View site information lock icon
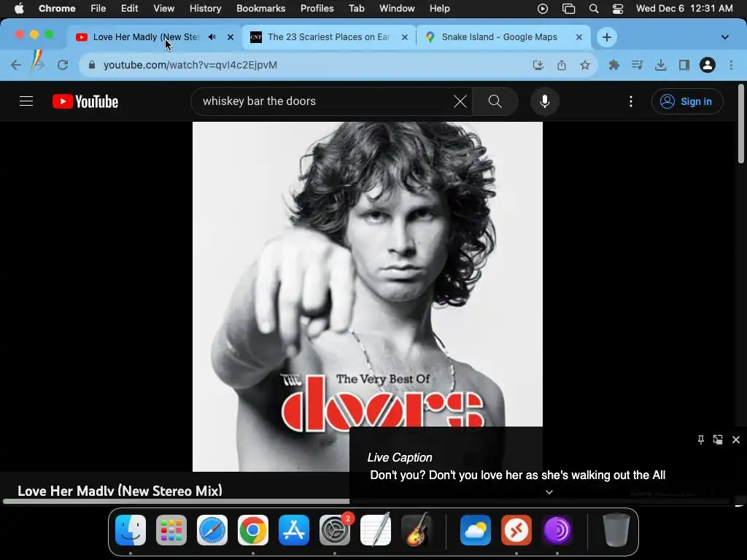 [x=92, y=65]
